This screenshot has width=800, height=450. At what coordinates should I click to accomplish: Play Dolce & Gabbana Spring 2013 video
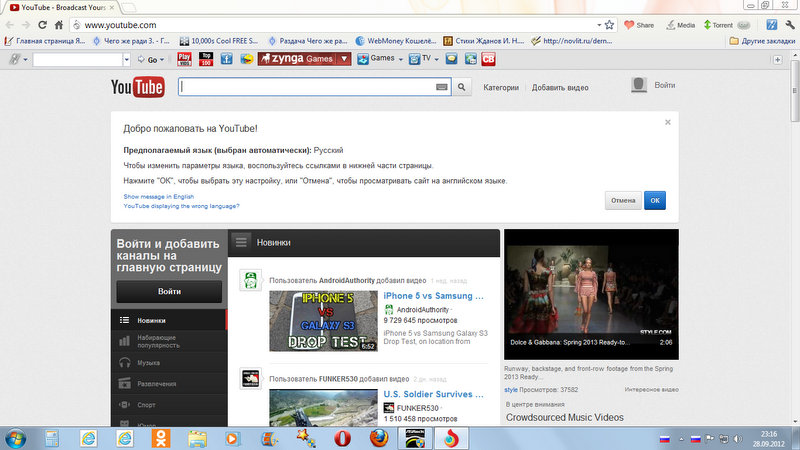(591, 294)
